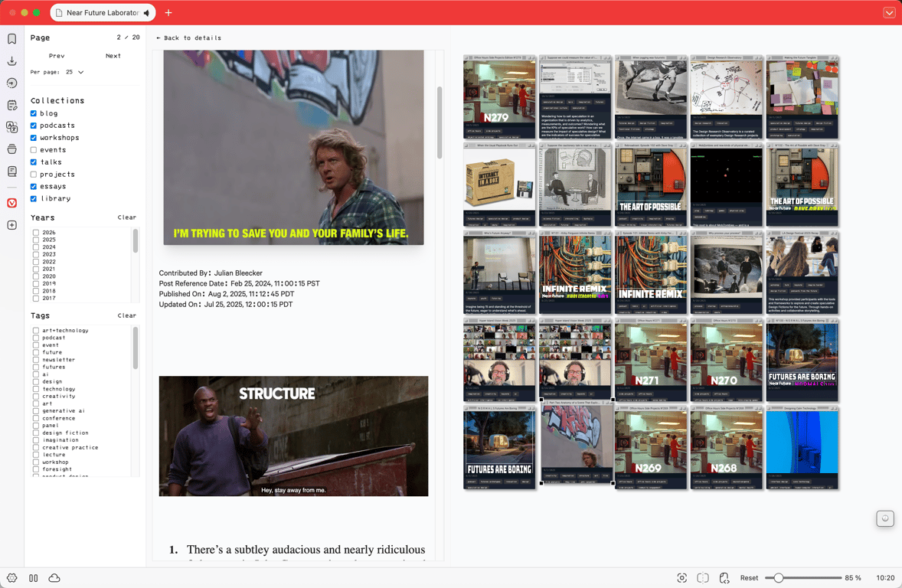Click the clock showing 10:20

tap(884, 577)
